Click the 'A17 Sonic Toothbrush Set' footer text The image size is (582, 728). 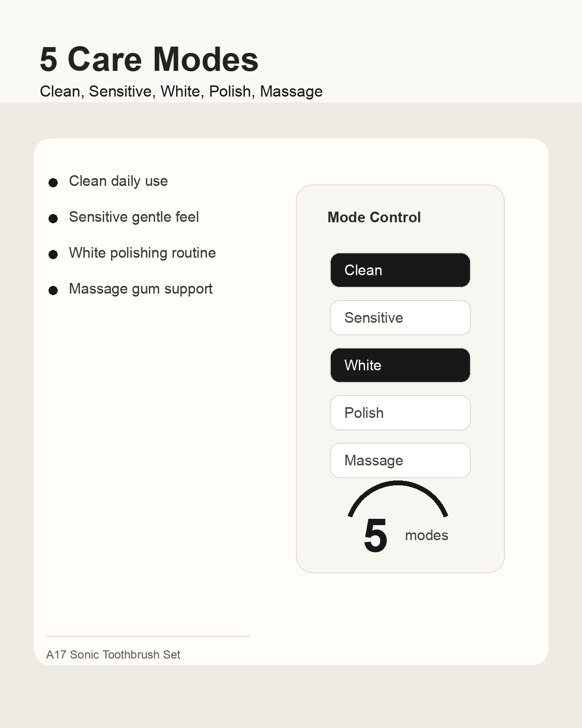pos(113,654)
